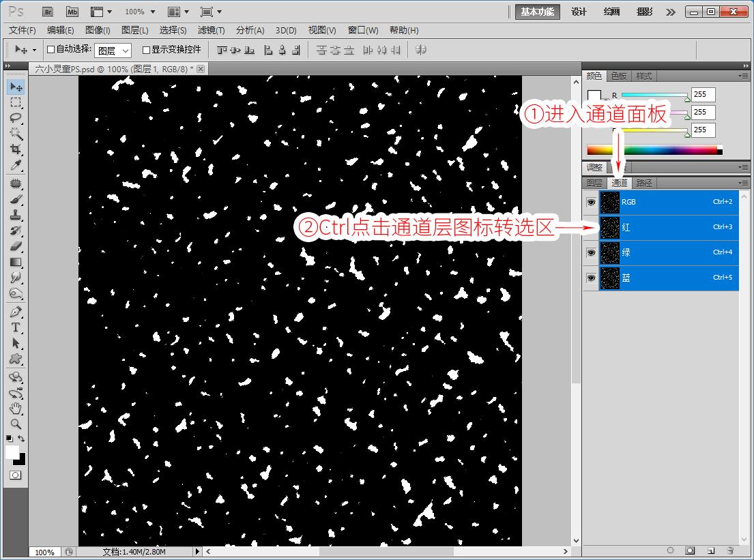The image size is (754, 560).
Task: Enable the 自动选择 checkbox
Action: click(x=50, y=50)
